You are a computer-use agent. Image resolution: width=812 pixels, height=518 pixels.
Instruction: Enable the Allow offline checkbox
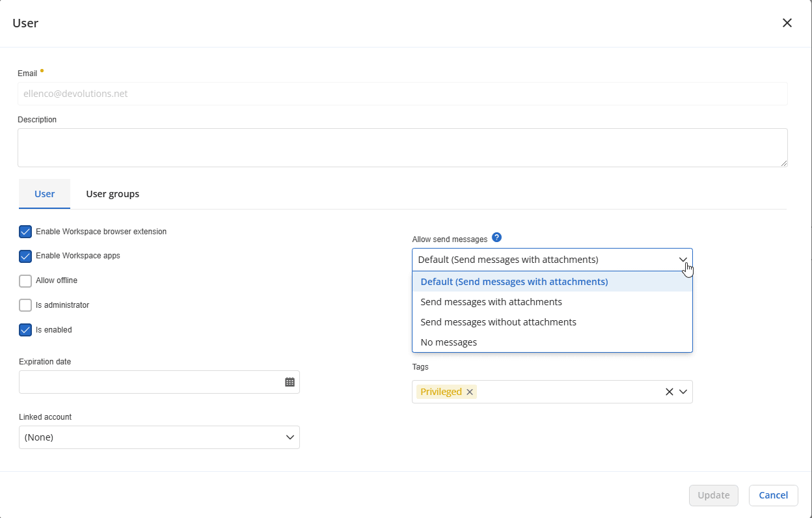coord(25,281)
